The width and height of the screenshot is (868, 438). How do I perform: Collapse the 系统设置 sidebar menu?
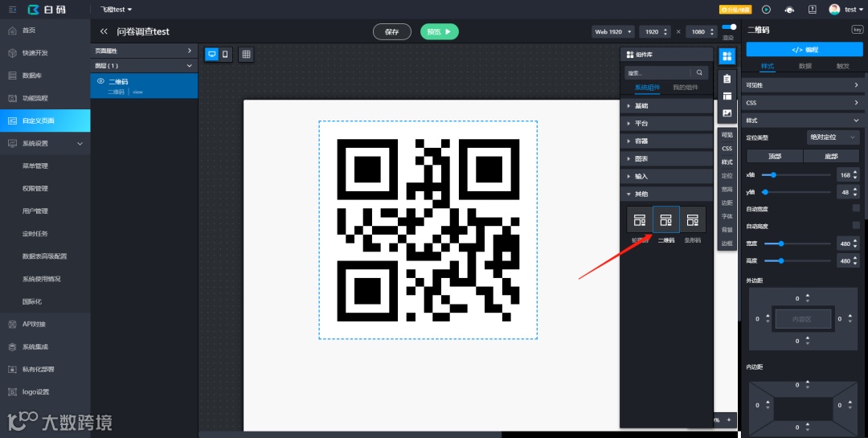(x=45, y=143)
